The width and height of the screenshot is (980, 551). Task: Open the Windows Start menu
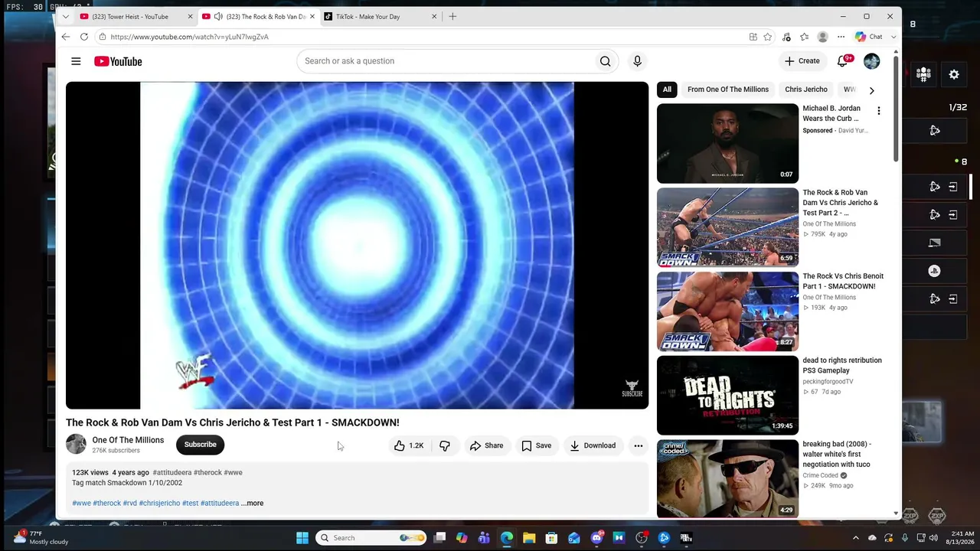pyautogui.click(x=302, y=538)
